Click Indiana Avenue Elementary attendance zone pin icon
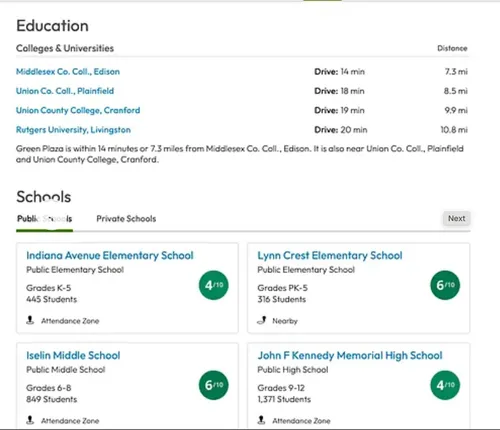500x430 pixels. click(x=30, y=320)
